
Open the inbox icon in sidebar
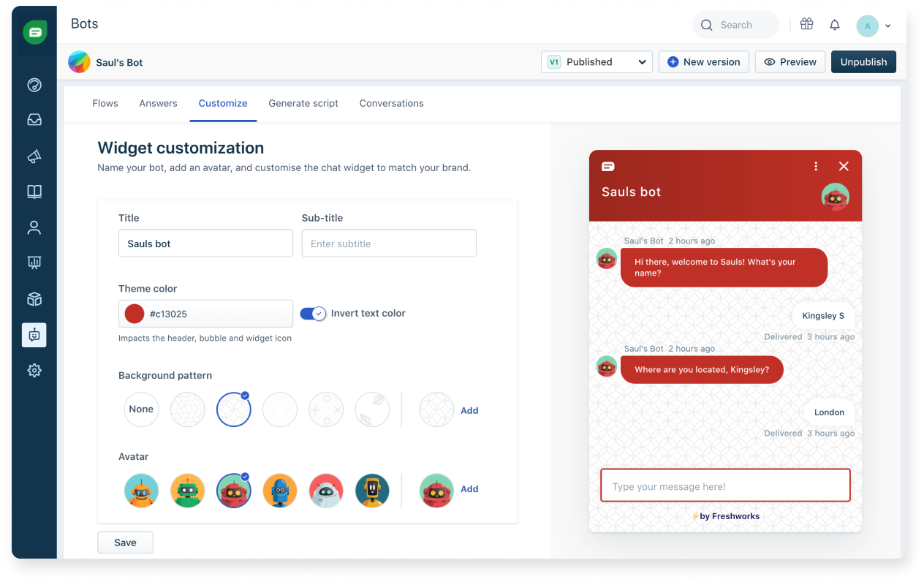(34, 120)
